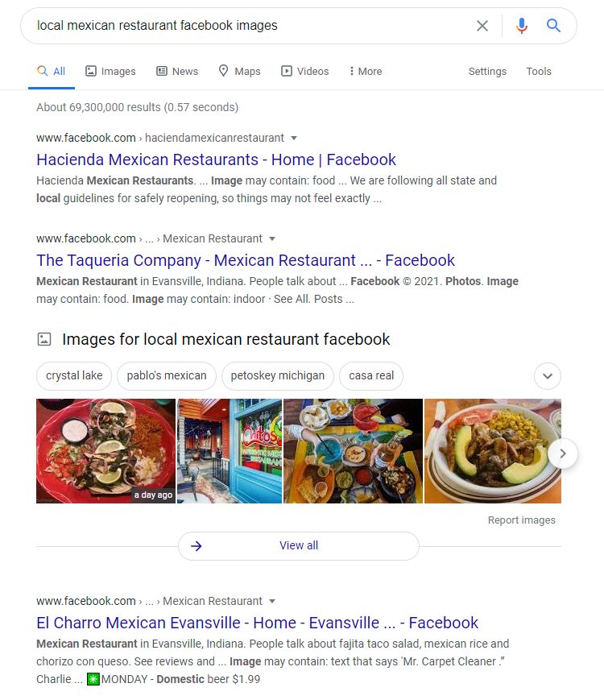604x700 pixels.
Task: Clear the search query with X icon
Action: [482, 26]
